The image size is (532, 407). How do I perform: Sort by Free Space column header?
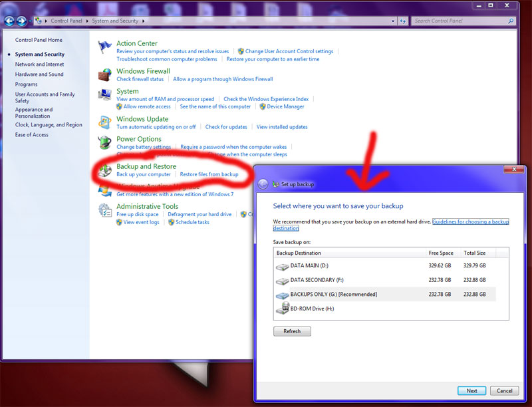pos(443,253)
